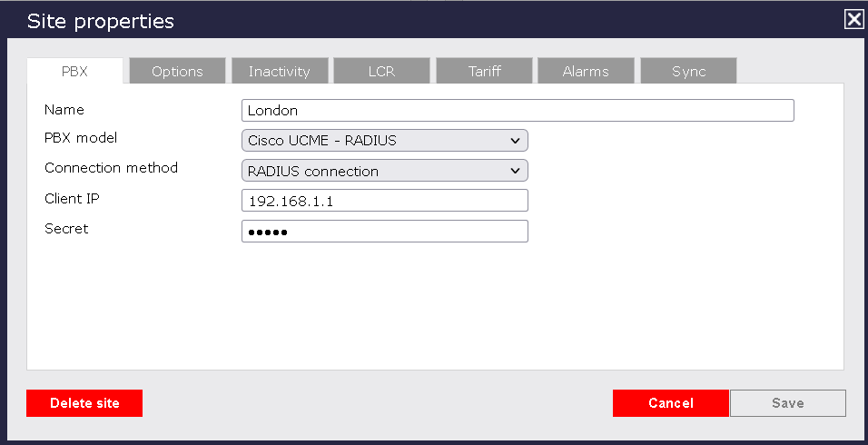868x445 pixels.
Task: Open the Options tab
Action: tap(177, 71)
